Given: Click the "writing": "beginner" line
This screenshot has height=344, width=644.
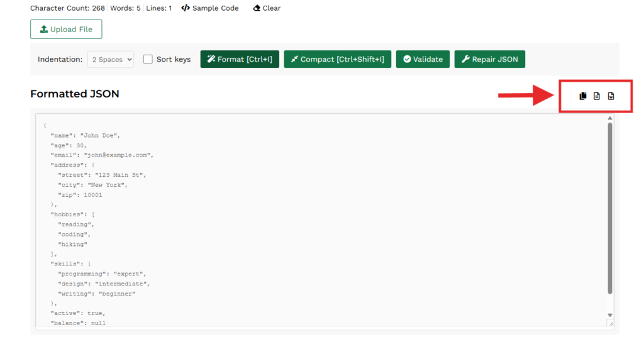Looking at the screenshot, I should click(96, 294).
